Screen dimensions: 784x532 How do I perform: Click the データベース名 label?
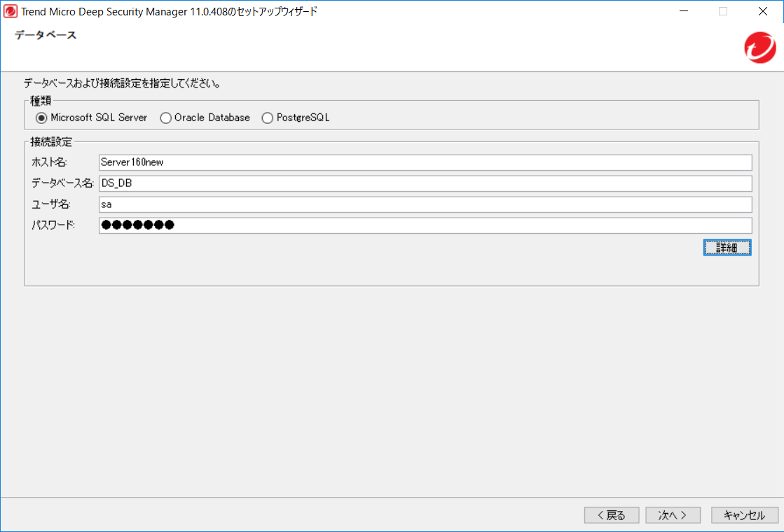click(x=62, y=183)
